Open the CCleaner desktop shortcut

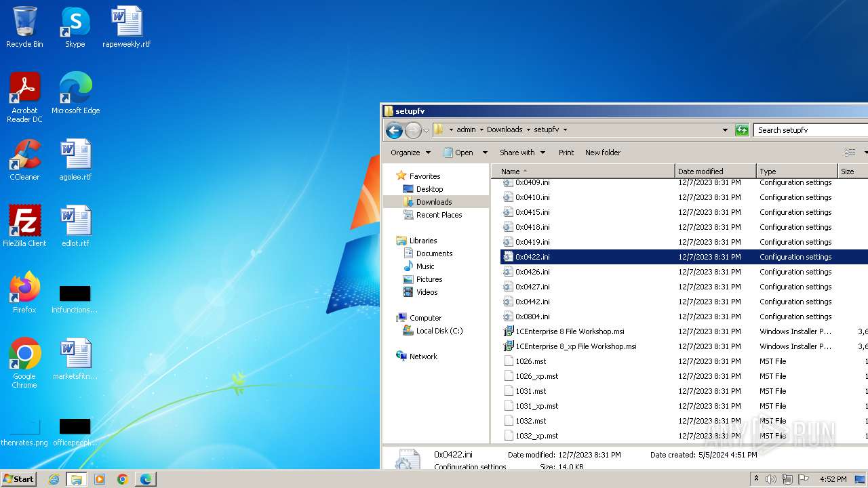coord(24,159)
